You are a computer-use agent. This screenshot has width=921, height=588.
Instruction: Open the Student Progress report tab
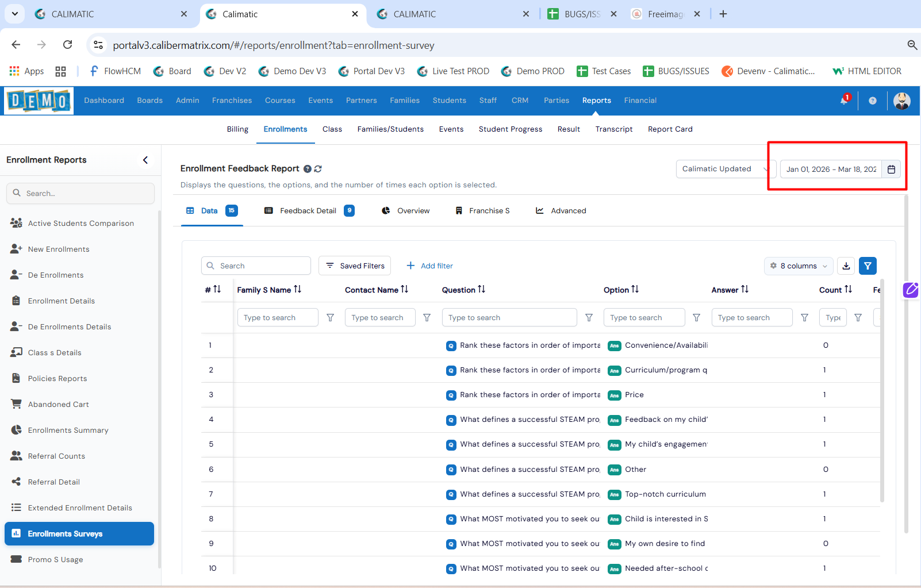point(510,129)
